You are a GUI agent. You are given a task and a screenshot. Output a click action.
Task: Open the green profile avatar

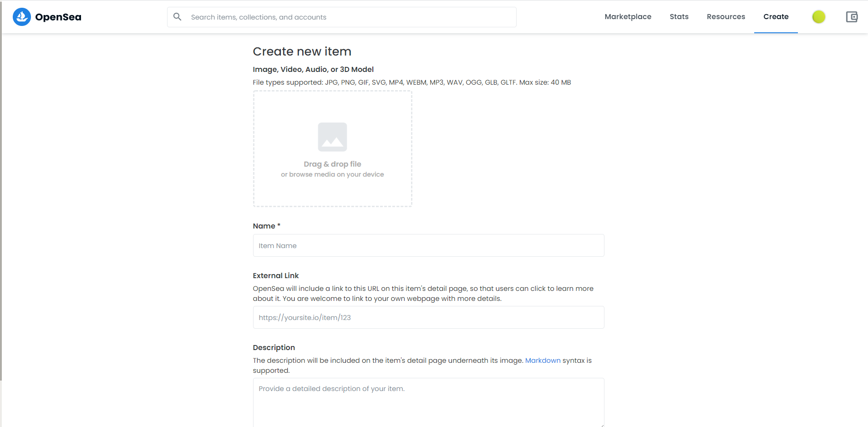tap(818, 17)
